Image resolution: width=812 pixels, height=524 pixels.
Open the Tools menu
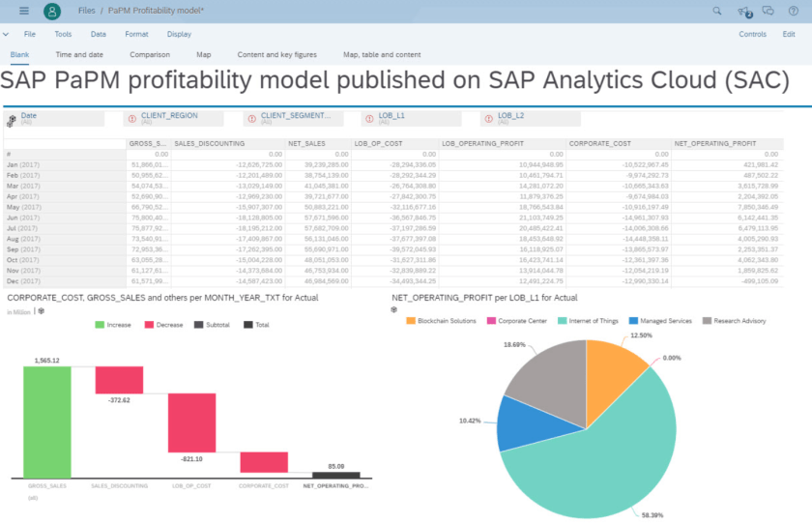point(63,34)
